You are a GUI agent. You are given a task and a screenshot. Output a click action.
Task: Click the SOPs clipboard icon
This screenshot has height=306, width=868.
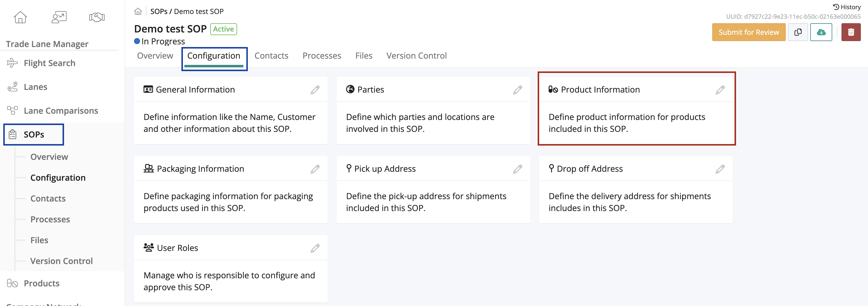[x=13, y=134]
